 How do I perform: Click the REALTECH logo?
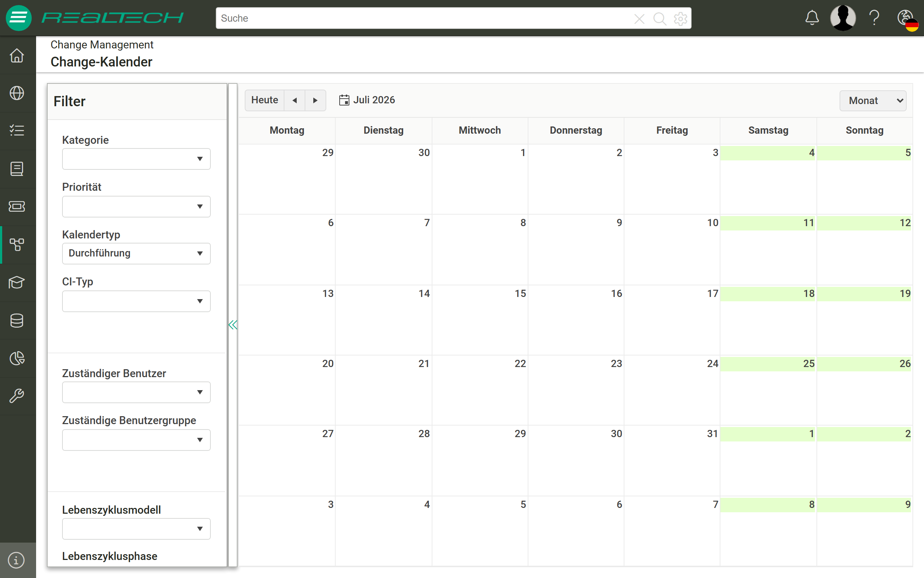pos(113,18)
